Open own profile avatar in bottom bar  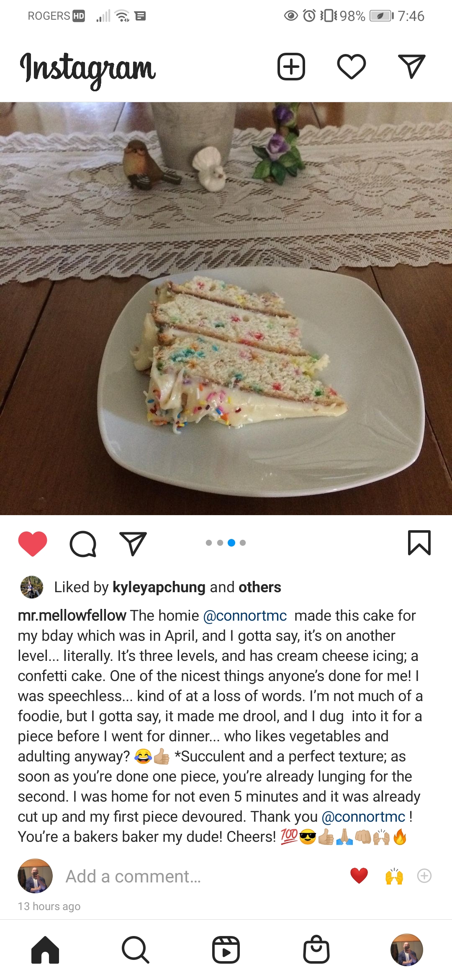click(x=406, y=950)
